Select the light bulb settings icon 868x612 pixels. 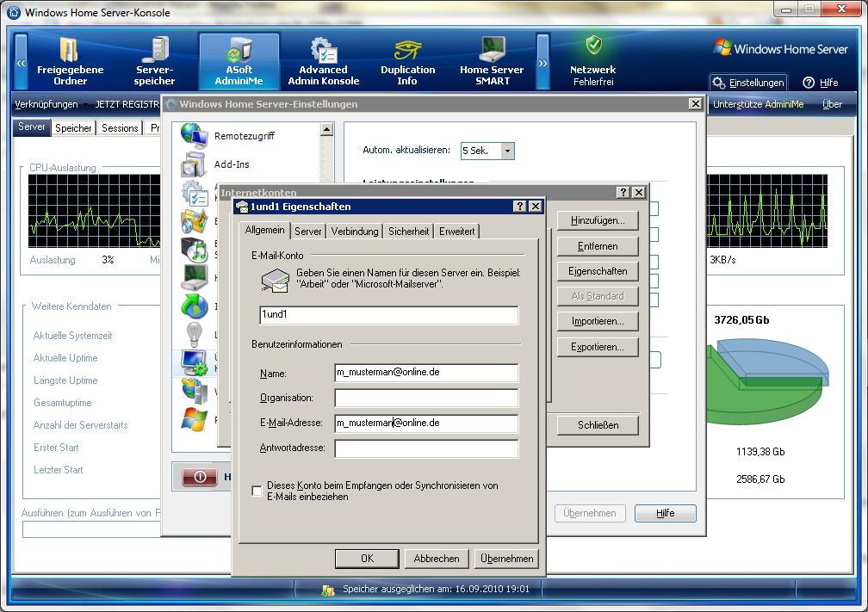pos(194,334)
